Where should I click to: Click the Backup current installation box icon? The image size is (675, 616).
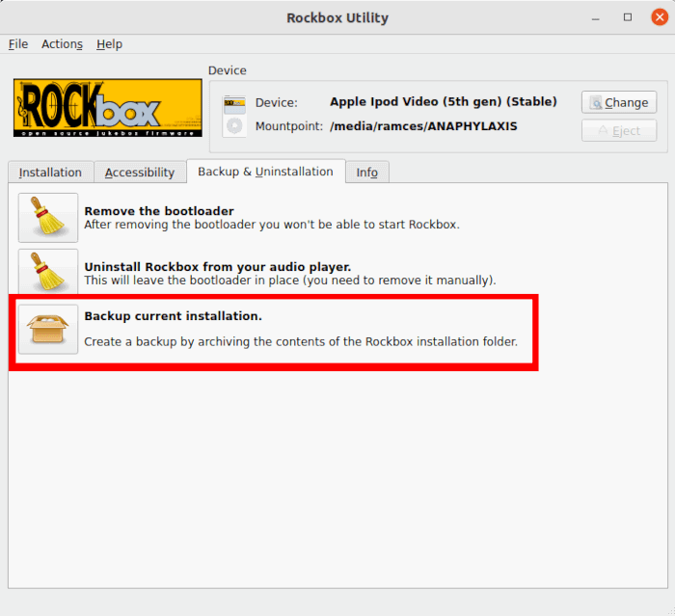tap(48, 330)
